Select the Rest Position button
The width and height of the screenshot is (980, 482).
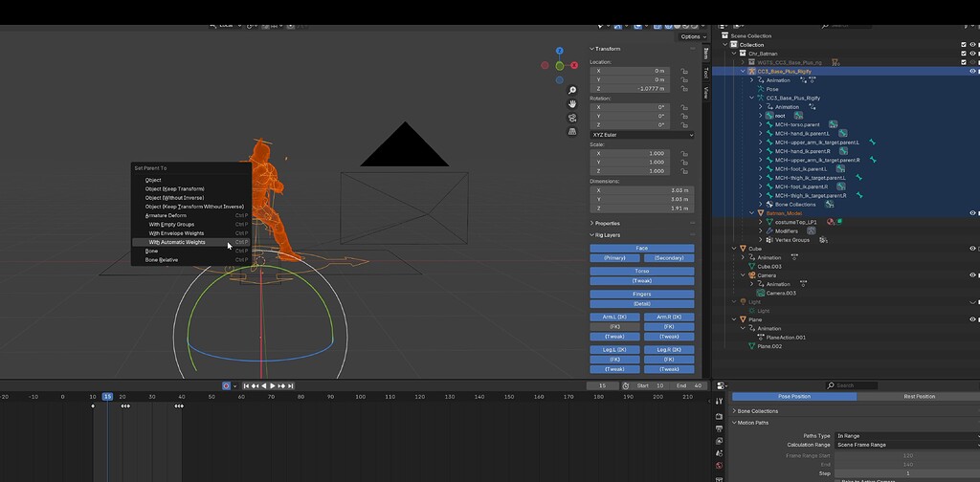pyautogui.click(x=919, y=397)
